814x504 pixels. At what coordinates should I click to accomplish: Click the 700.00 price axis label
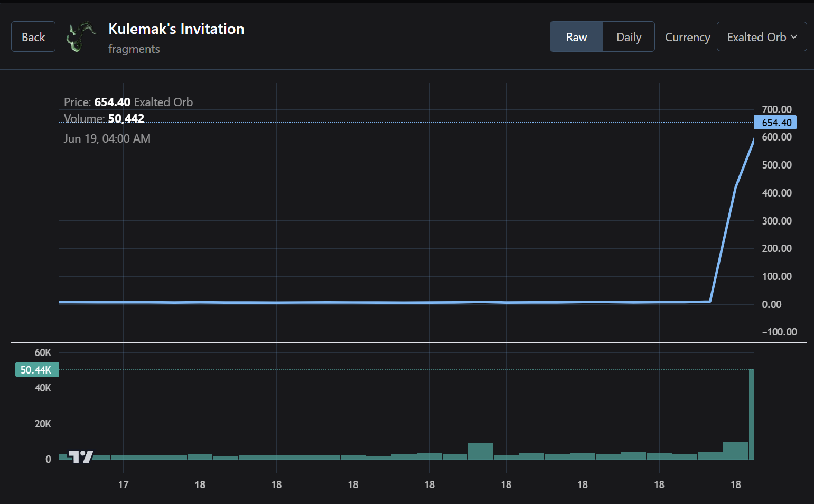[x=776, y=109]
